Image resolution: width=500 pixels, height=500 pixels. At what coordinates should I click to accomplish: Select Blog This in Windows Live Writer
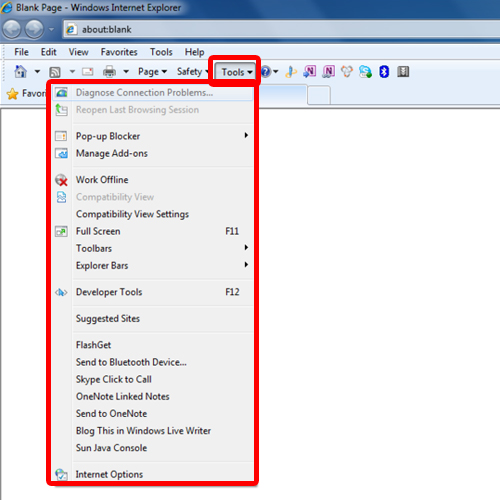coord(153,431)
